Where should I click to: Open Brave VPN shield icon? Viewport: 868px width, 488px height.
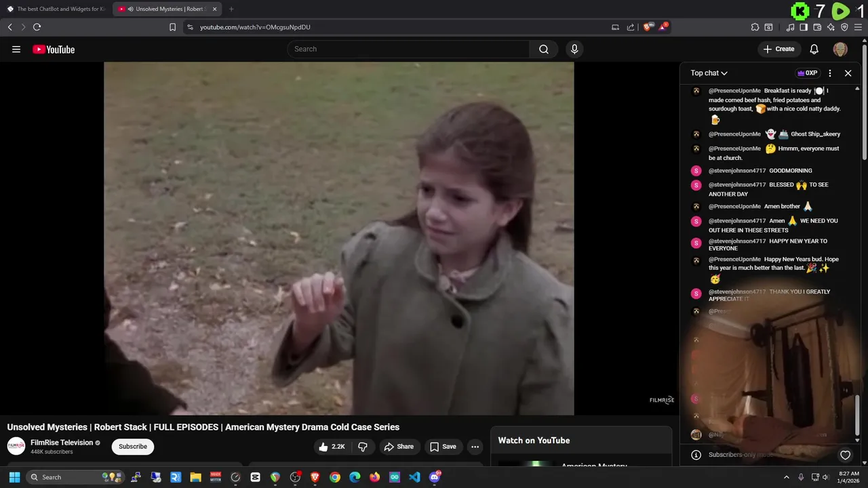(844, 27)
